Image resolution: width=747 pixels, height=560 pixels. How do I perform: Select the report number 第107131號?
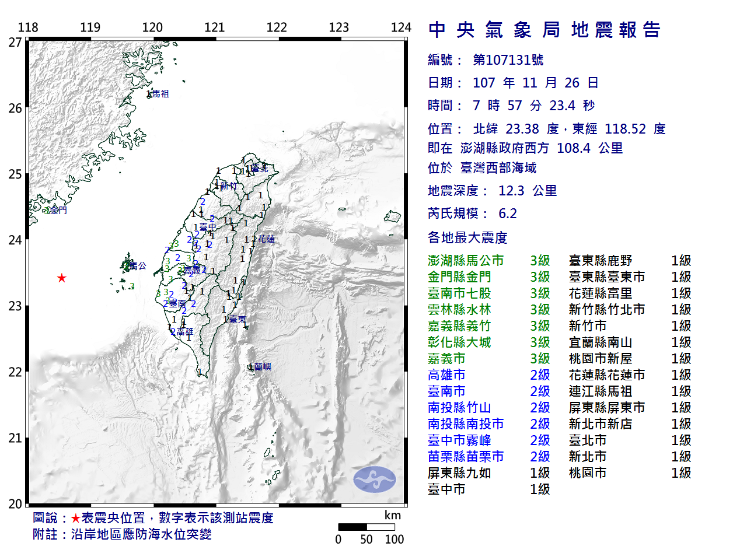[x=508, y=60]
